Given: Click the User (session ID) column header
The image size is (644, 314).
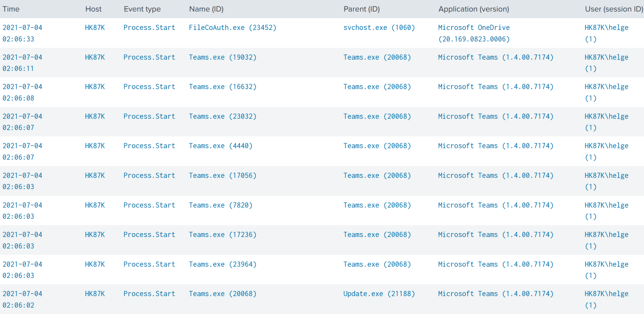Looking at the screenshot, I should point(614,9).
